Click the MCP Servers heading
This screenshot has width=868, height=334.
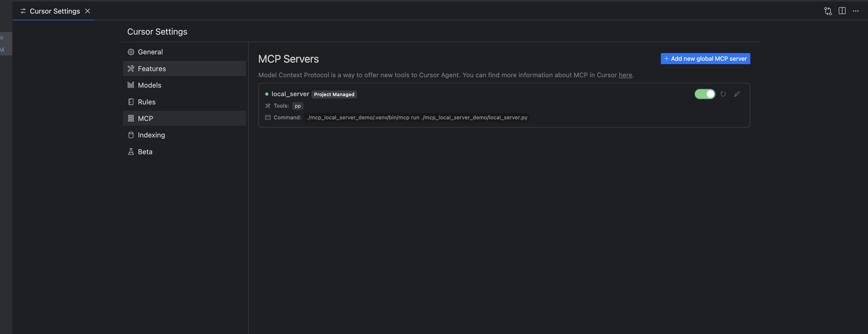point(288,59)
